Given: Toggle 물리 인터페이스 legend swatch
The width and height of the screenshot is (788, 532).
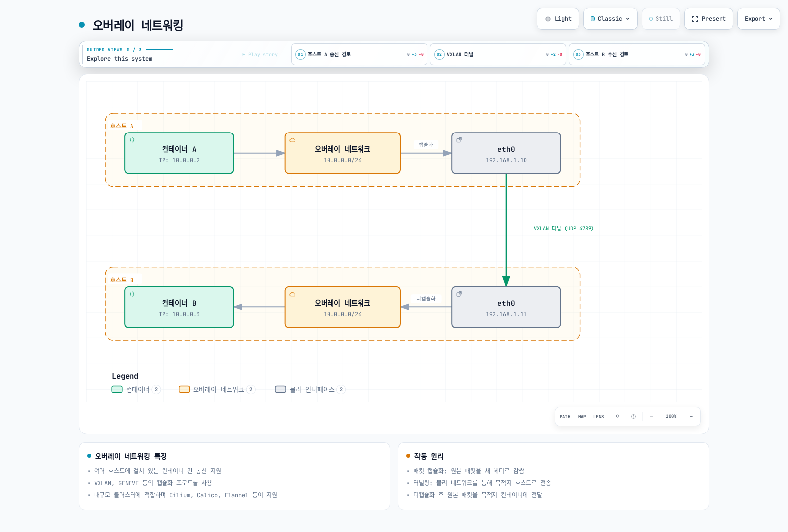Looking at the screenshot, I should tap(280, 389).
